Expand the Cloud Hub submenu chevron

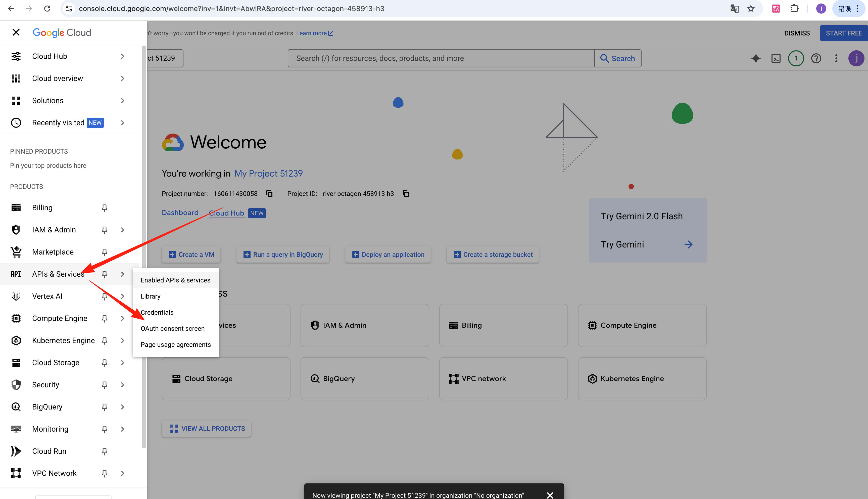(x=123, y=56)
